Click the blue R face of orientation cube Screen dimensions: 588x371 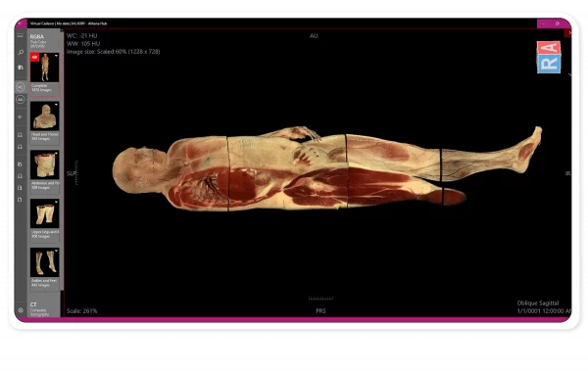click(x=549, y=64)
